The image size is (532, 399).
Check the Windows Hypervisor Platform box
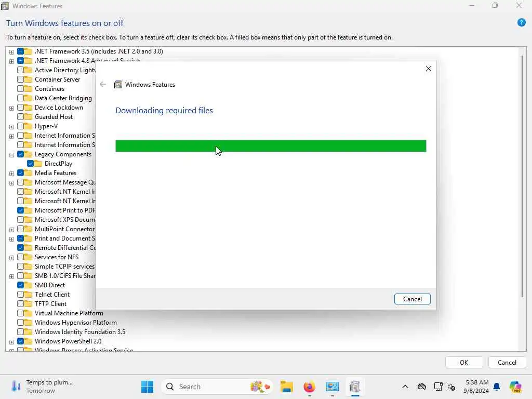click(x=20, y=322)
